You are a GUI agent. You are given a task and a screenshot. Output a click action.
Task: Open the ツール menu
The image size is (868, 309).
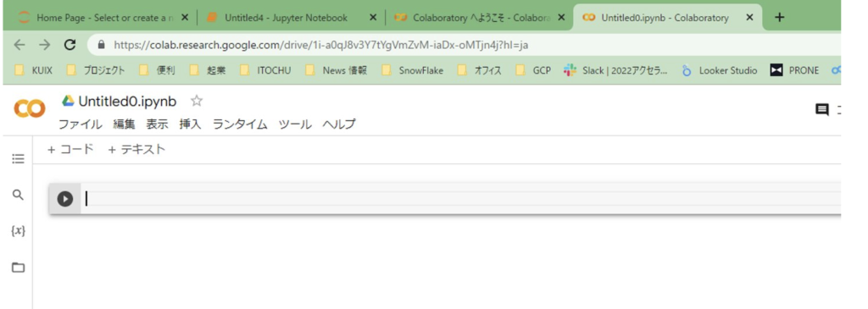click(295, 124)
